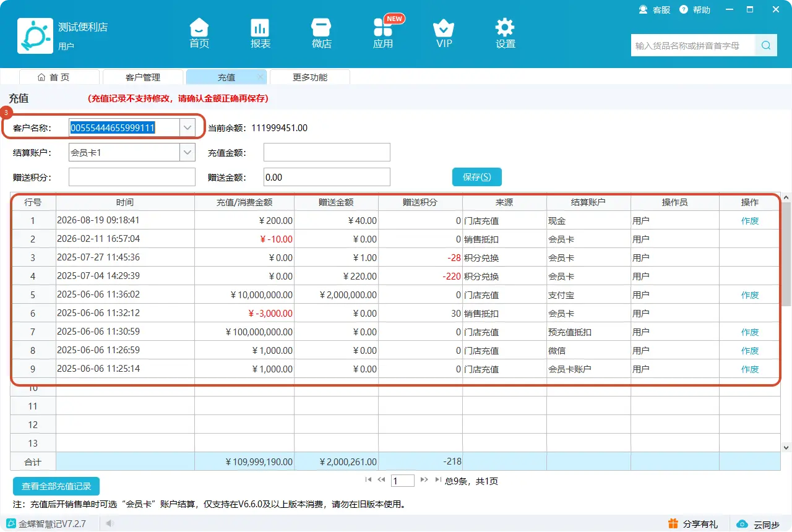Switch to the 客户管理 tab
This screenshot has width=792, height=532.
143,77
